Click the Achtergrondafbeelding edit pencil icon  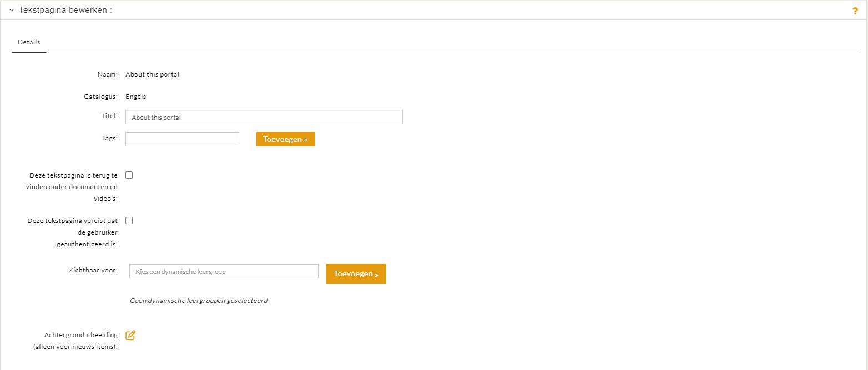130,335
